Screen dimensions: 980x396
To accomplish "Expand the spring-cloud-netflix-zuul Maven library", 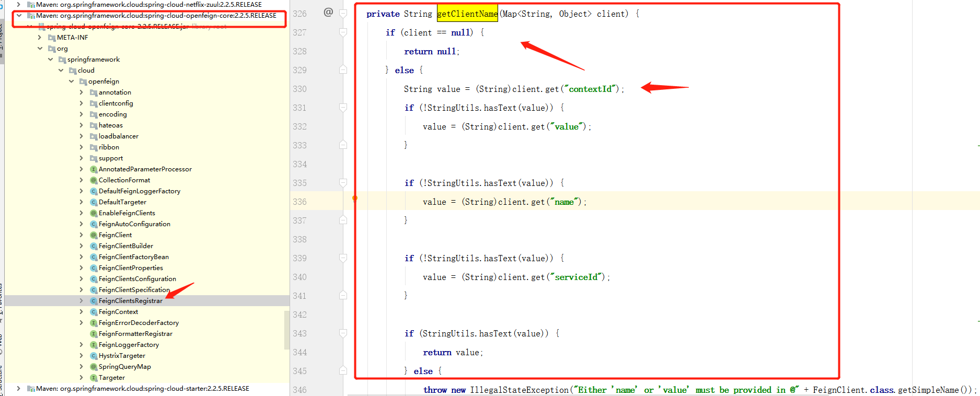I will tap(19, 5).
